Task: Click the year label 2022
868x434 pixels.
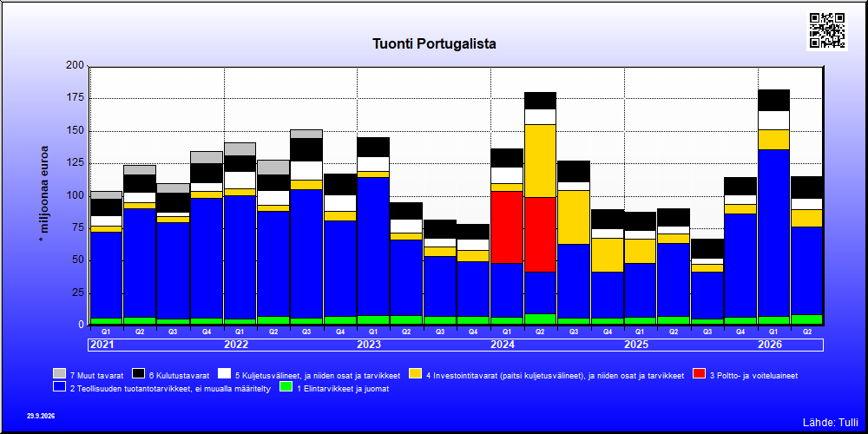Action: click(236, 345)
